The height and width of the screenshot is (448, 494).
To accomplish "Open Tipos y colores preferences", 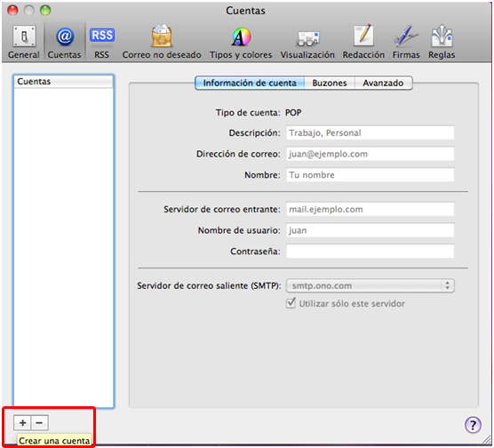I will coord(241,42).
